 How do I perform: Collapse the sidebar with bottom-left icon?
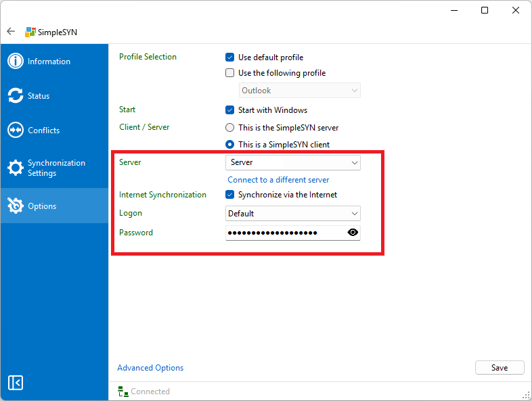point(16,383)
